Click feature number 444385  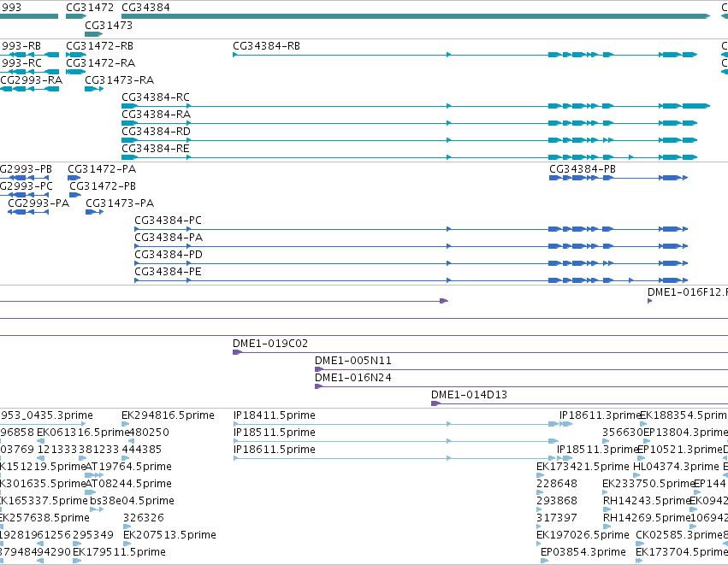click(x=142, y=450)
